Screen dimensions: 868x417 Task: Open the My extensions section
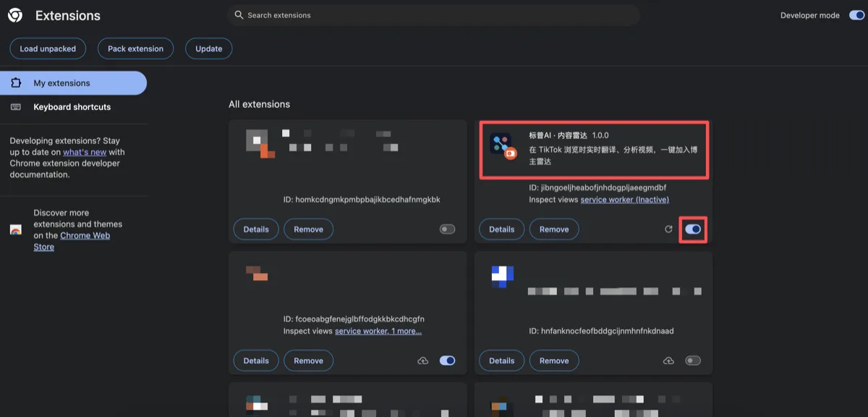pos(73,83)
